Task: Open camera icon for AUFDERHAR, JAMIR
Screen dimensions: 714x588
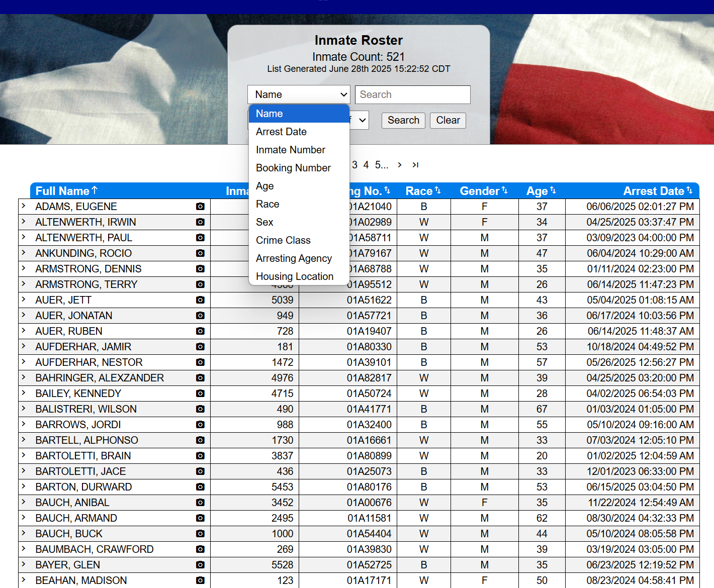Action: 200,347
